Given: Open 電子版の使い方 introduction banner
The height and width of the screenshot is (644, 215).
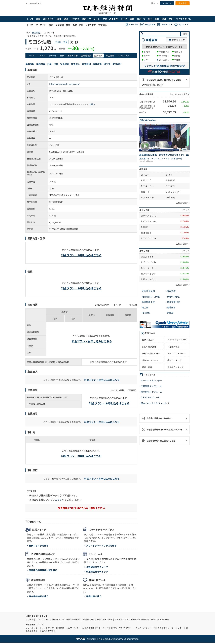Looking at the screenshot, I should (x=164, y=80).
